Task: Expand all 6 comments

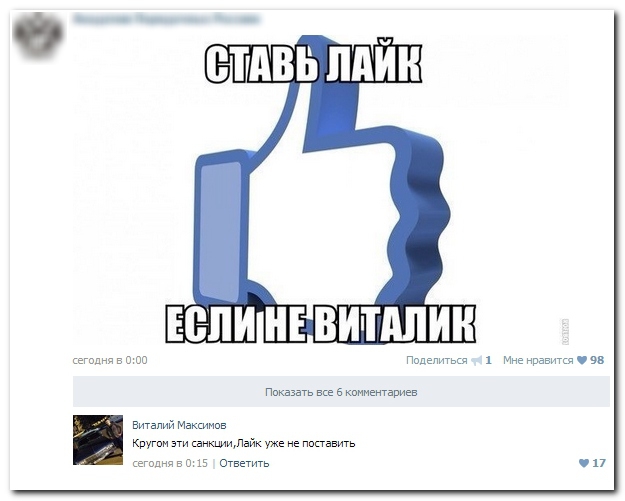Action: pos(341,392)
